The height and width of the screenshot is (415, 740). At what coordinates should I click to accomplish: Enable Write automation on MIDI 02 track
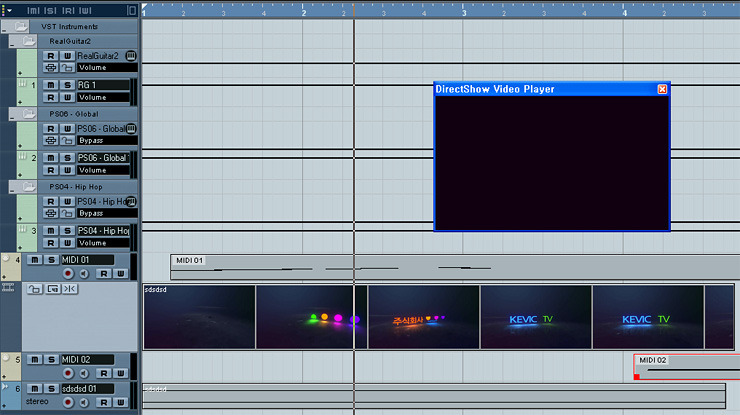(x=120, y=373)
